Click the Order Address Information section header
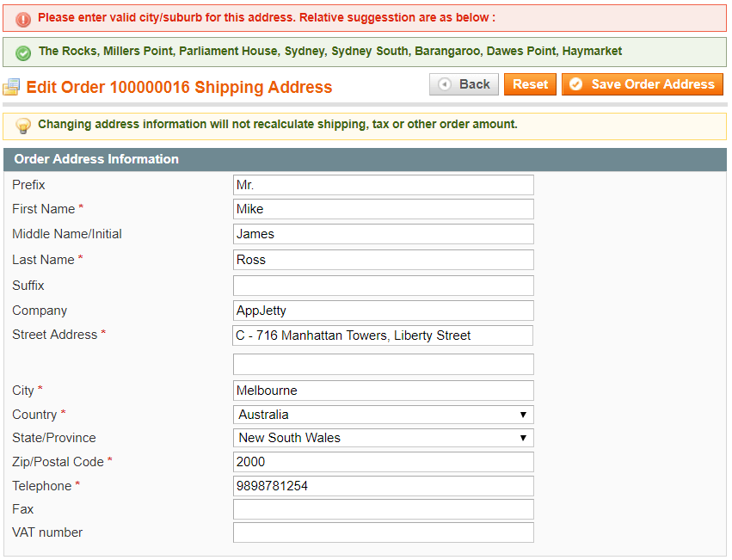The image size is (732, 560). [365, 159]
